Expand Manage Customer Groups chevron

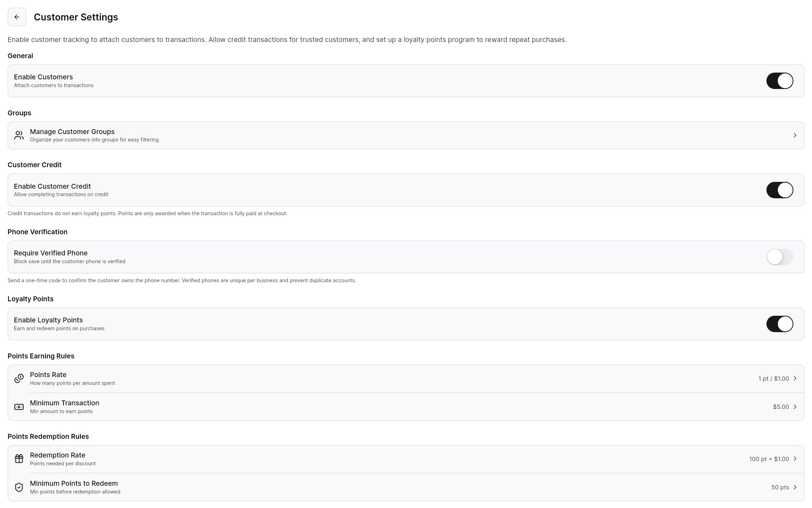(795, 135)
